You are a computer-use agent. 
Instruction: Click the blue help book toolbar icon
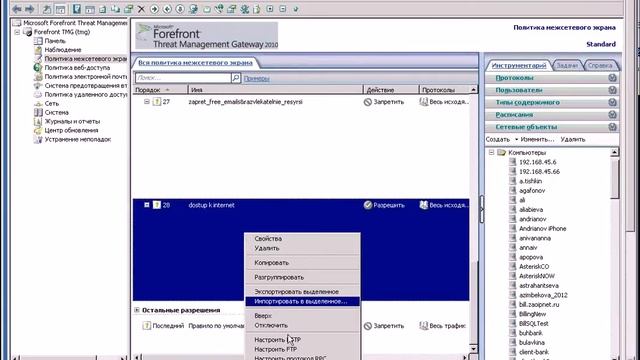pos(77,9)
